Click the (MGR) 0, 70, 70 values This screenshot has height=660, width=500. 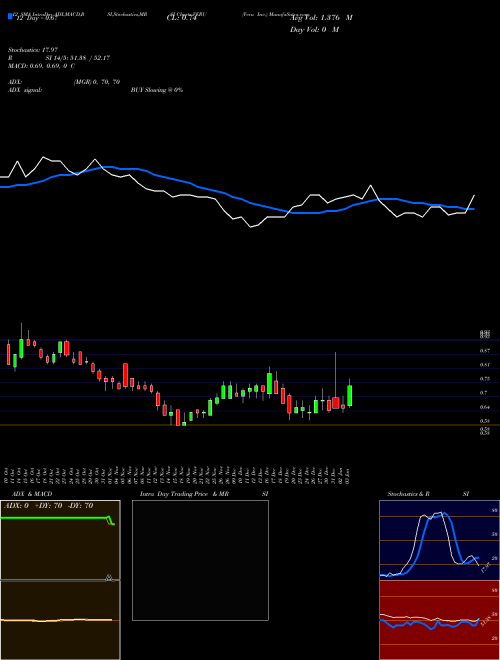pos(97,82)
